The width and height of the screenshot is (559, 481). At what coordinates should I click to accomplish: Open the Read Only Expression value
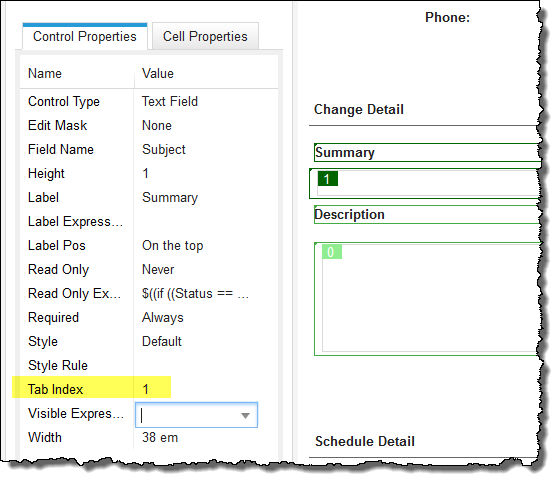[195, 294]
